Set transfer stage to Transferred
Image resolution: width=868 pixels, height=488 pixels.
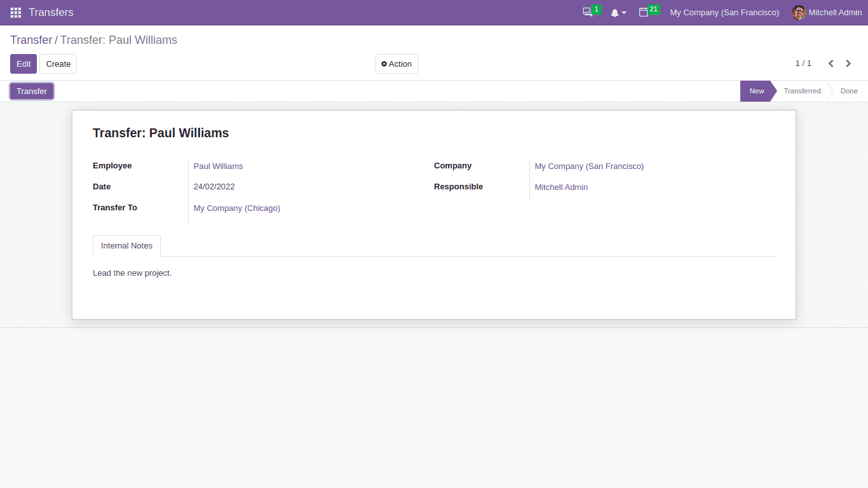pyautogui.click(x=802, y=91)
